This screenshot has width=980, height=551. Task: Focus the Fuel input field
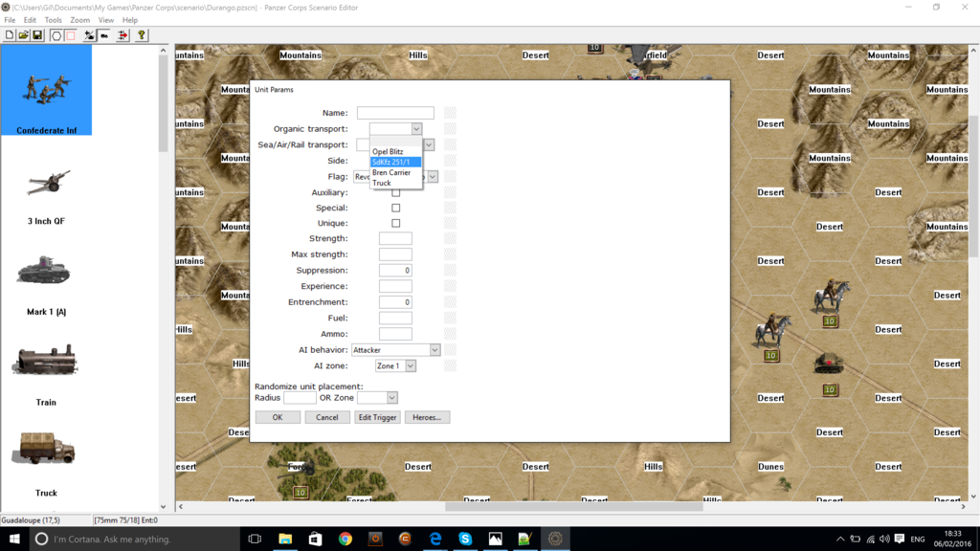tap(395, 318)
